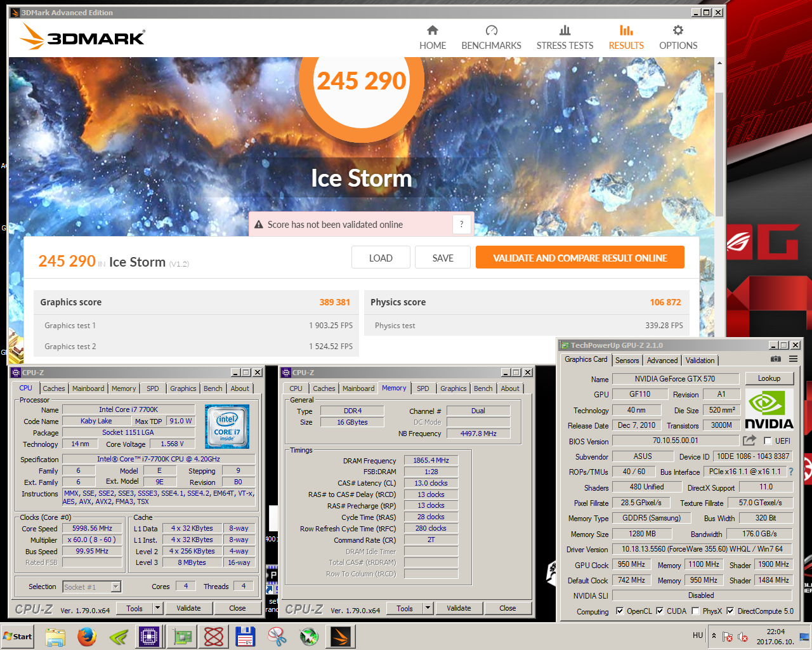Click the Bus Interface question mark
The image size is (812, 650).
click(791, 472)
